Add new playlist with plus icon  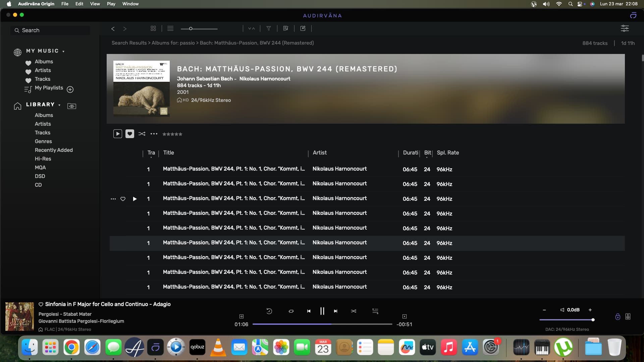click(70, 89)
